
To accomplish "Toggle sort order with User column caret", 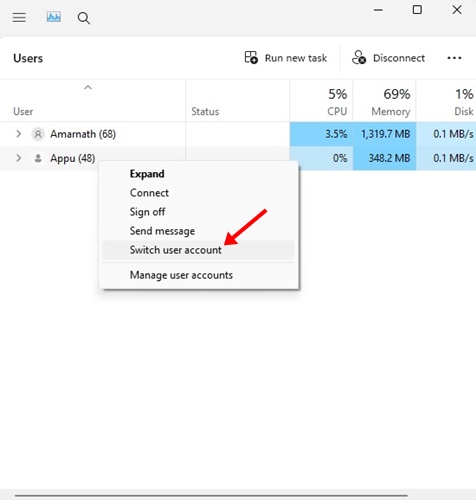I will [x=88, y=88].
